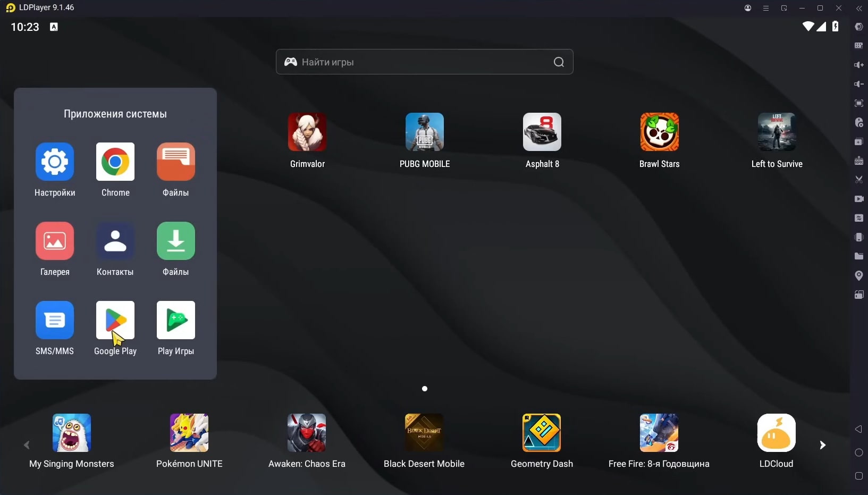868x495 pixels.
Task: Open Awaken: Chaos Era
Action: click(307, 433)
